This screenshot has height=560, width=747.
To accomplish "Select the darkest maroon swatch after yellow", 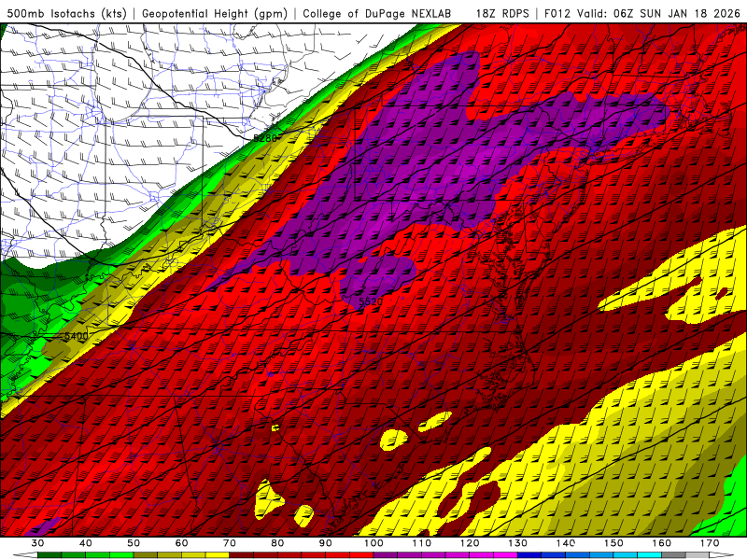I will 242,555.
